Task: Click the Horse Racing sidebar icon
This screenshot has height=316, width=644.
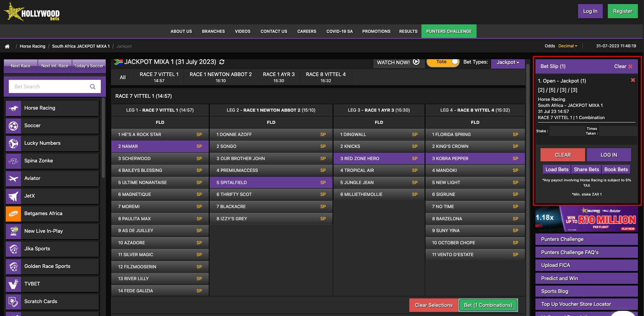Action: (x=14, y=108)
